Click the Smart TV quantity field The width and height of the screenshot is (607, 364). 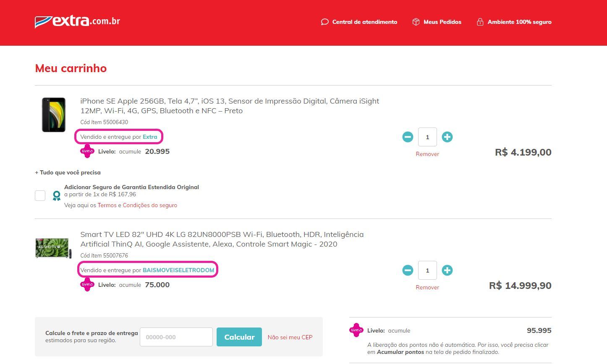pos(427,270)
